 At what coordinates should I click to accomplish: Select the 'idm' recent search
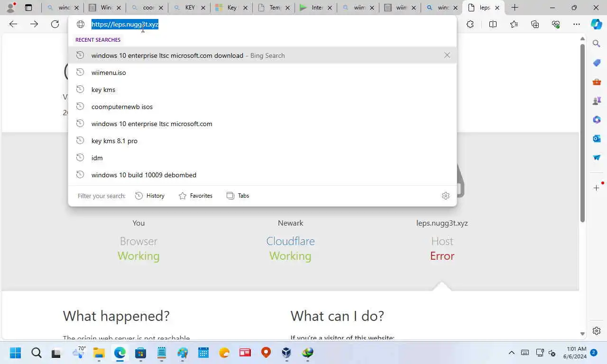tap(262, 158)
